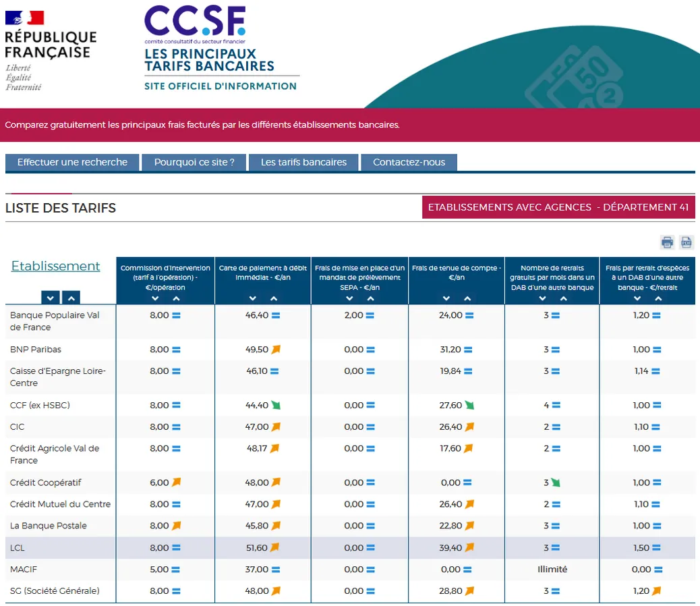Go to Les tarifs bancaires tab
The width and height of the screenshot is (700, 606).
[x=303, y=162]
